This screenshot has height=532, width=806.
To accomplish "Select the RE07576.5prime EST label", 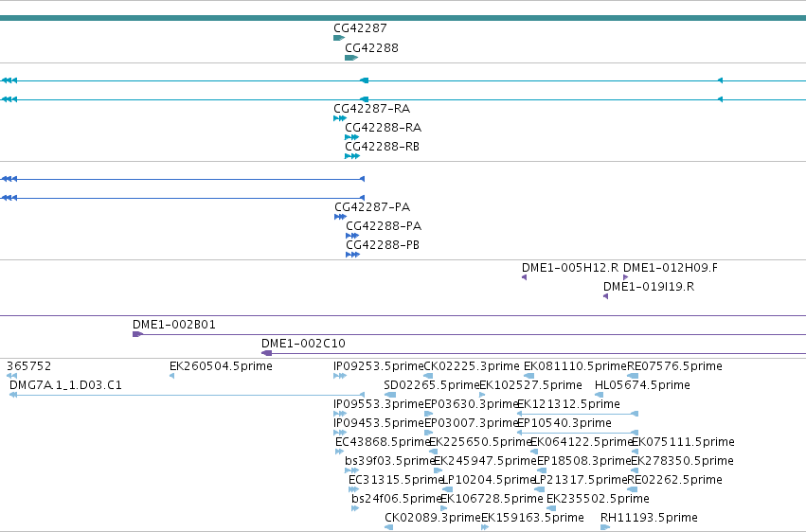I will tap(674, 366).
